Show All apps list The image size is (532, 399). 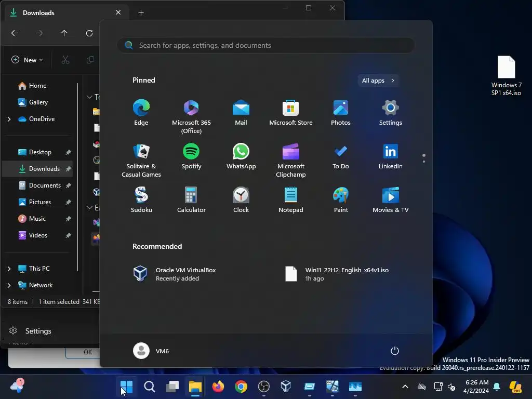(378, 81)
